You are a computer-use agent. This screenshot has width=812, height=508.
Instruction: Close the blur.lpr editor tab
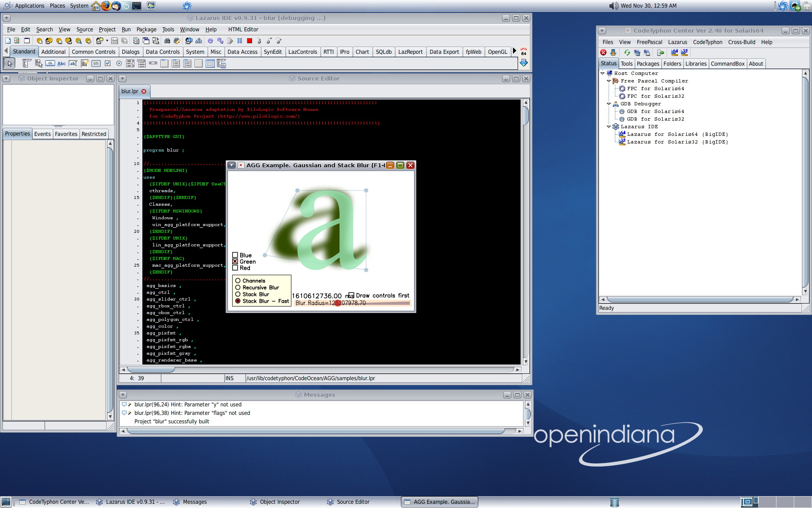(144, 91)
